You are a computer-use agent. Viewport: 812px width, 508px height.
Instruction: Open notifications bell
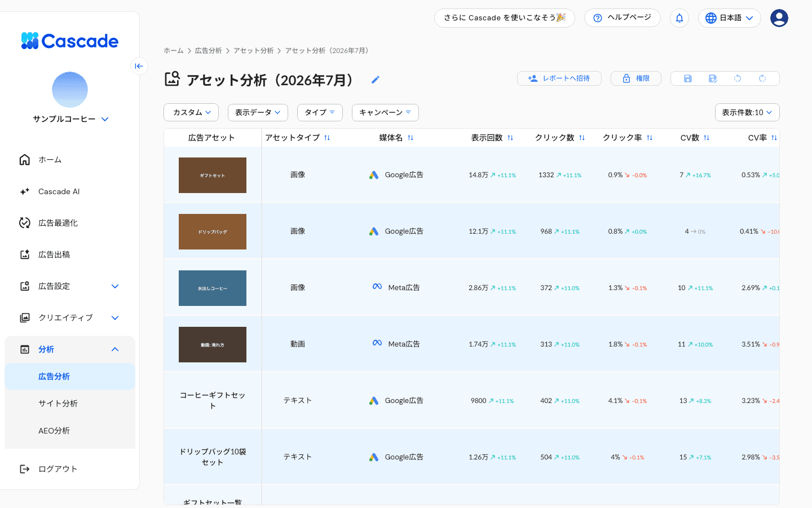pos(679,18)
